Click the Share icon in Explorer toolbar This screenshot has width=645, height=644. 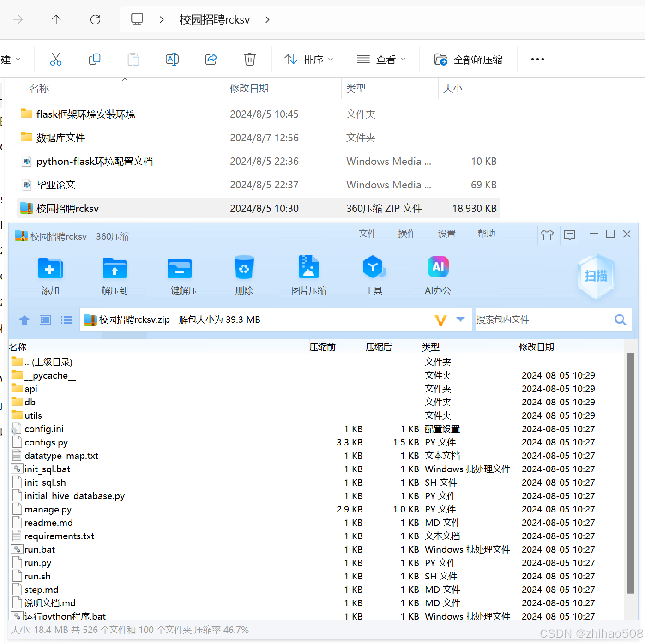coord(211,59)
